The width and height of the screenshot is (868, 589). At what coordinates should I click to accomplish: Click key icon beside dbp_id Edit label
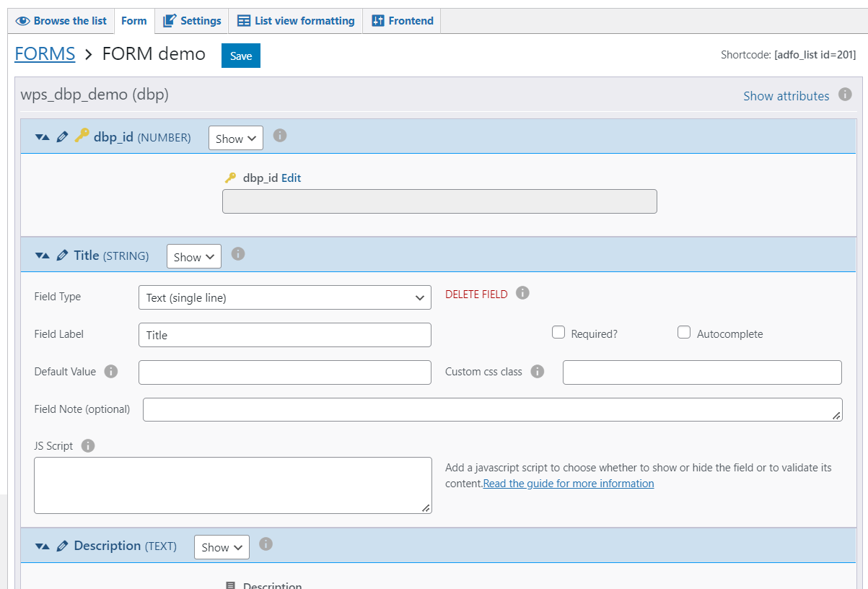coord(231,178)
